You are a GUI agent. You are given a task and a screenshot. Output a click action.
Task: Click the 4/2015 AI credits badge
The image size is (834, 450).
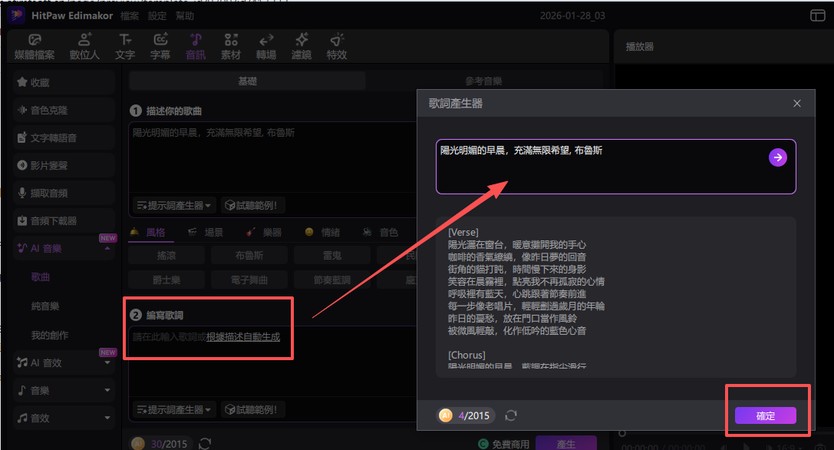[x=466, y=415]
